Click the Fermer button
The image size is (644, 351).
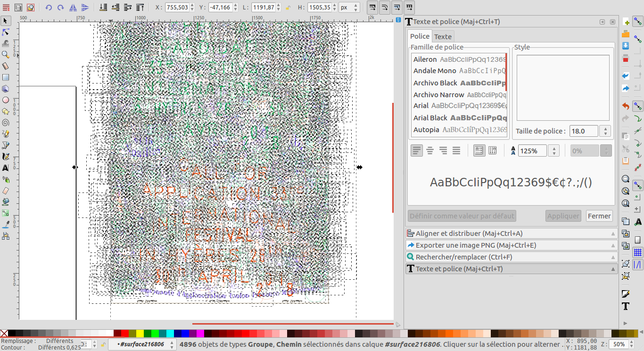599,216
